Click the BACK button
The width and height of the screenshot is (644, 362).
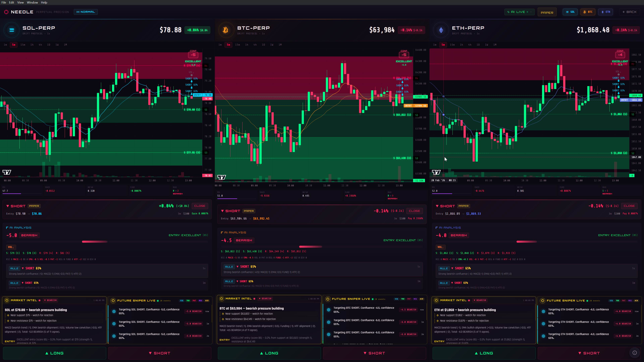[630, 12]
